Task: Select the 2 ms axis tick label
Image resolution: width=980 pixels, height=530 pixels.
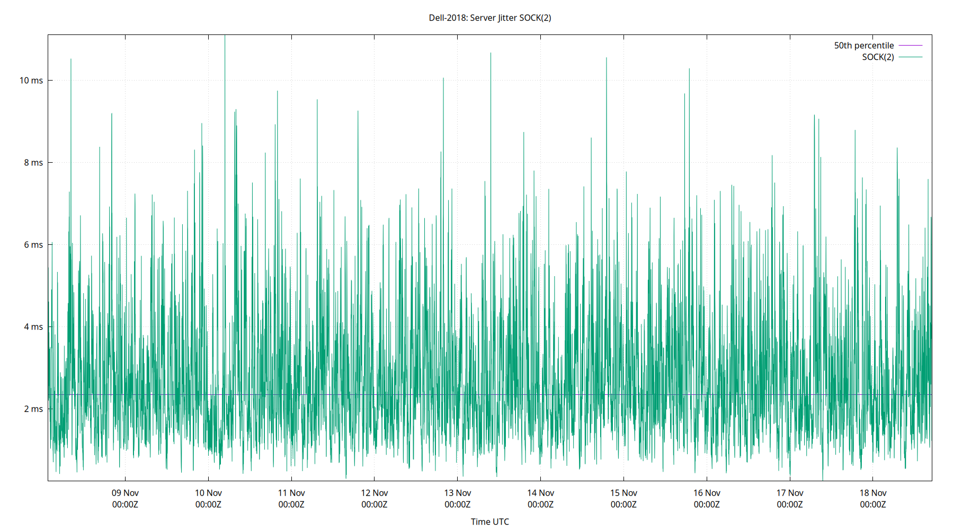Action: [x=34, y=409]
